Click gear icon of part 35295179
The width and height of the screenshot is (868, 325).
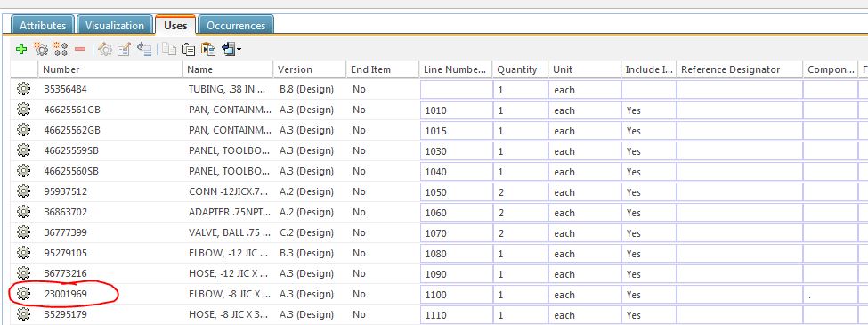pos(23,314)
